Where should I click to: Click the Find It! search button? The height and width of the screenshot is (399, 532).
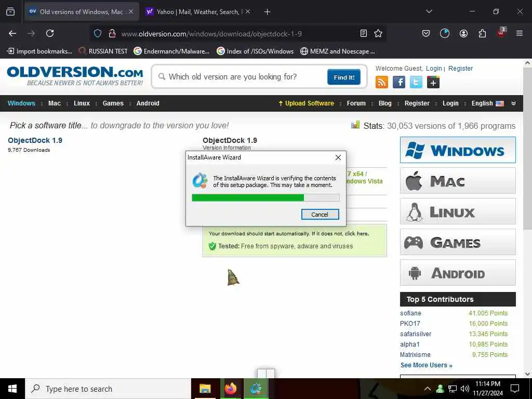[x=344, y=77]
